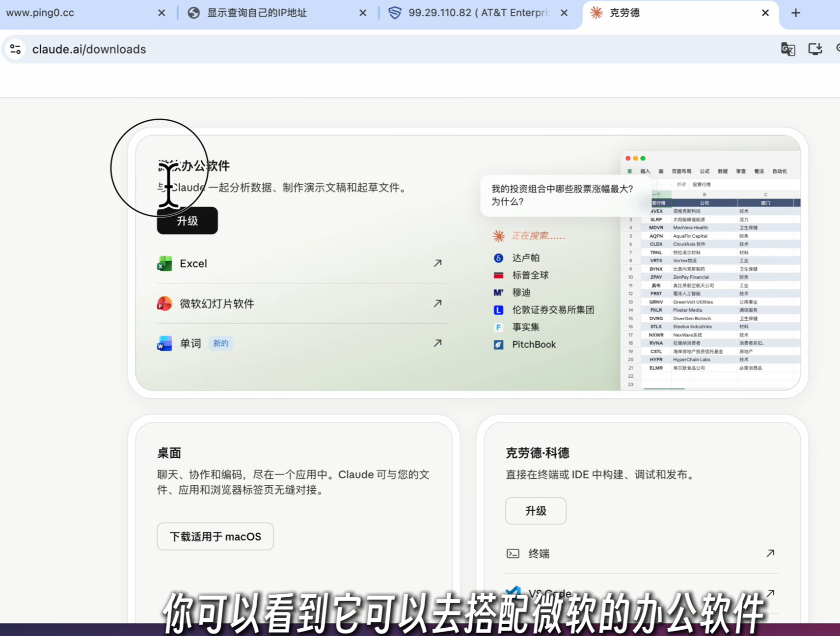
Task: Click the install app icon in address bar
Action: 815,49
